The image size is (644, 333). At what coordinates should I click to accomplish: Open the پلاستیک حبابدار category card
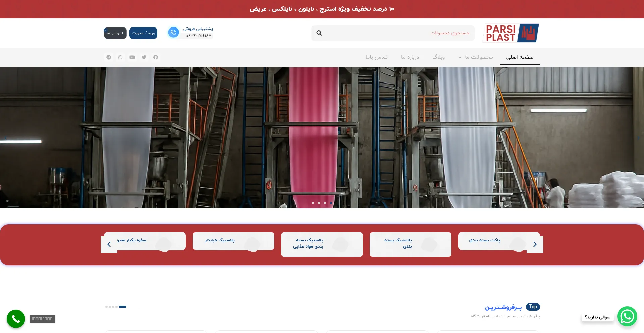pos(233,241)
